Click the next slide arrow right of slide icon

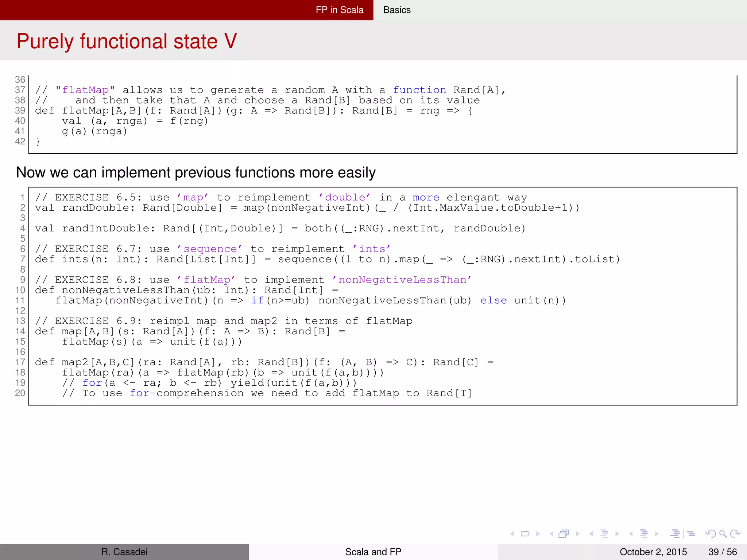(538, 534)
